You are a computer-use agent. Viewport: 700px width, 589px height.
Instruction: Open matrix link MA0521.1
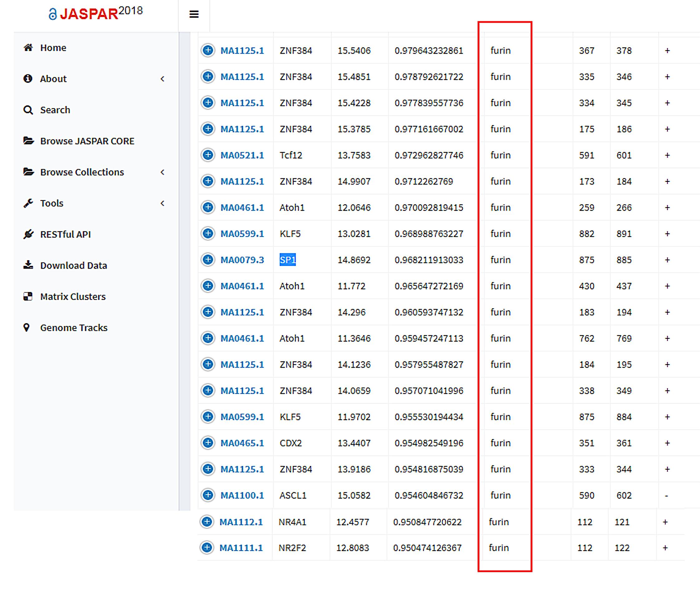coord(242,155)
